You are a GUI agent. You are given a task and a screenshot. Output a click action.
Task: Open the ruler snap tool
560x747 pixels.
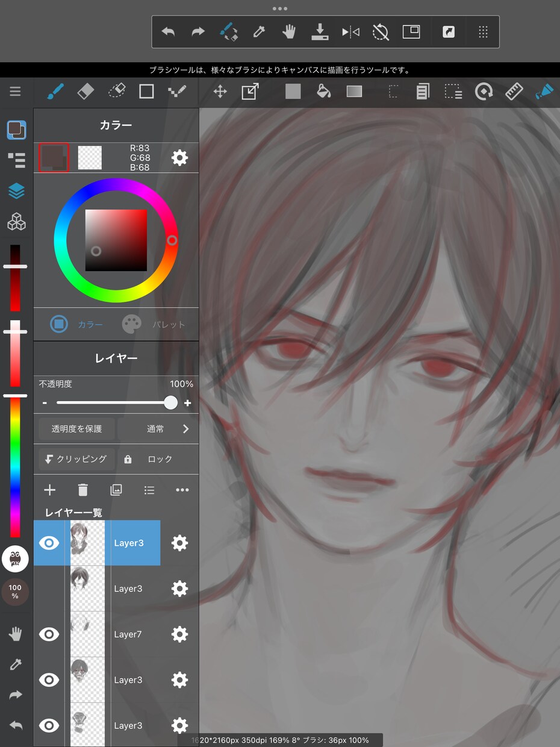coord(514,92)
